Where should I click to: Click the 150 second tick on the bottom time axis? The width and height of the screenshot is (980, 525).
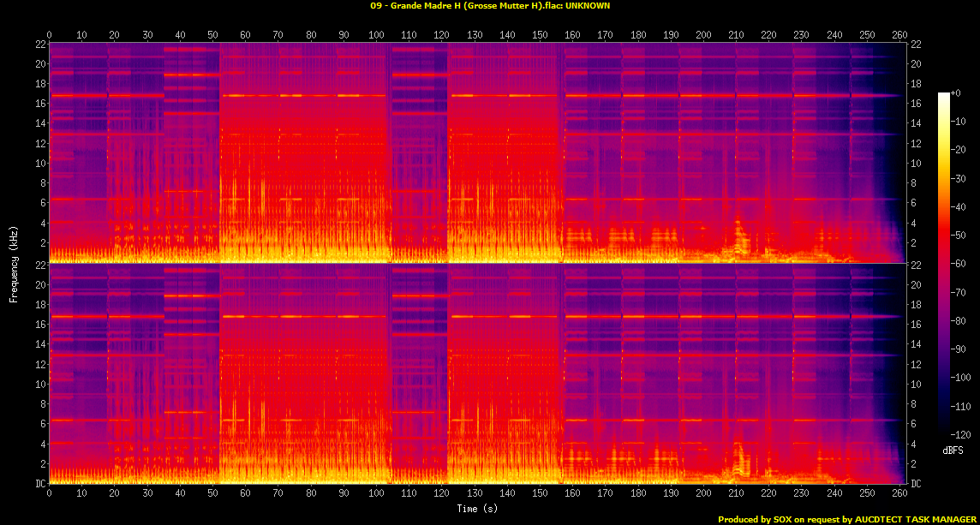[x=540, y=493]
